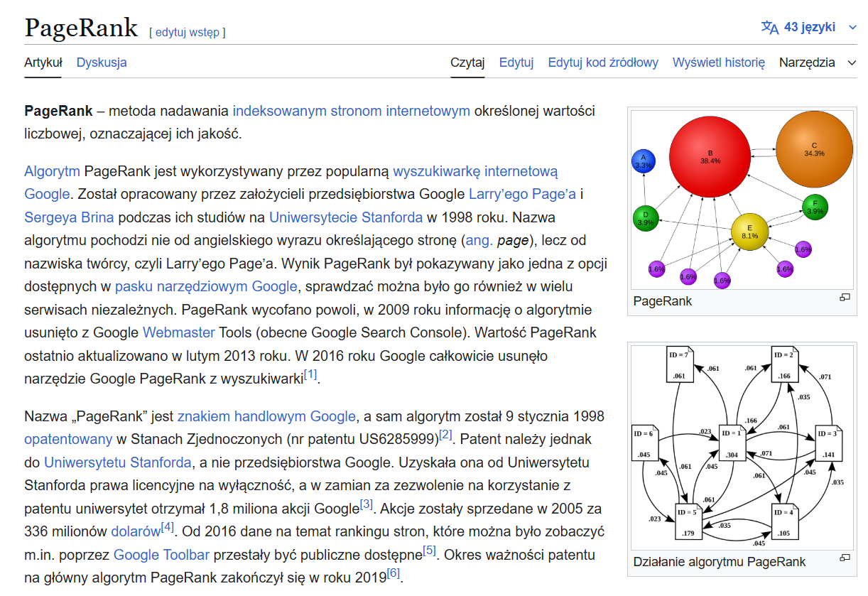This screenshot has width=868, height=596.
Task: Enlarge the PageRank diagram with its expand icon
Action: [x=845, y=298]
